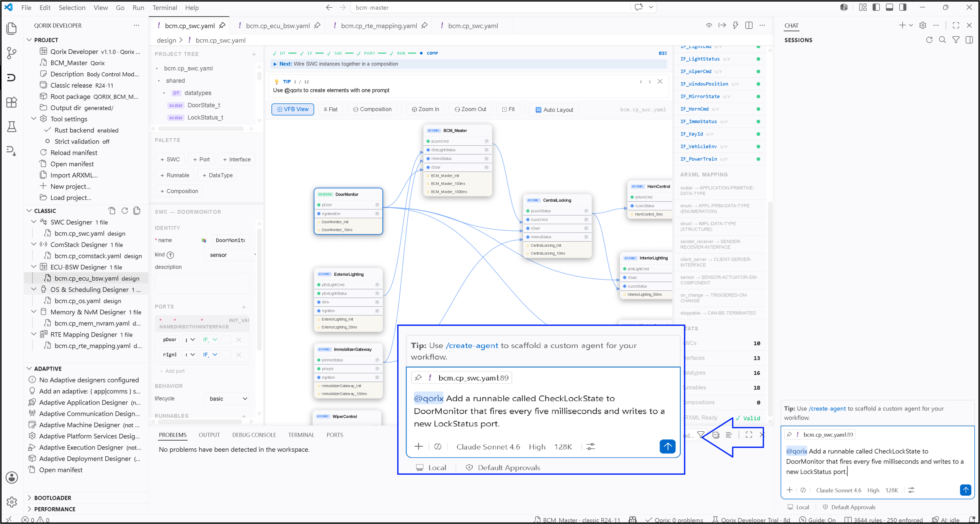The width and height of the screenshot is (980, 524).
Task: Run Auto Layout on the canvas
Action: (x=554, y=110)
